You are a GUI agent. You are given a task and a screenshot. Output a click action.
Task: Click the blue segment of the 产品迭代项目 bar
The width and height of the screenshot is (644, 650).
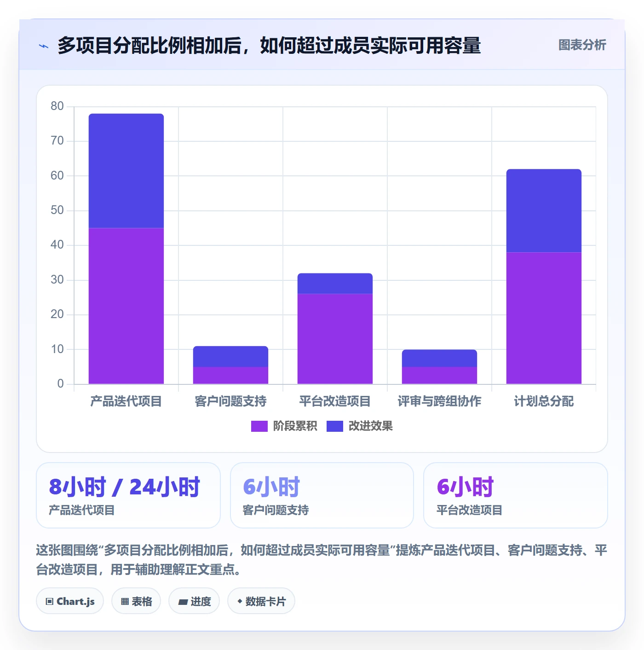pyautogui.click(x=126, y=171)
